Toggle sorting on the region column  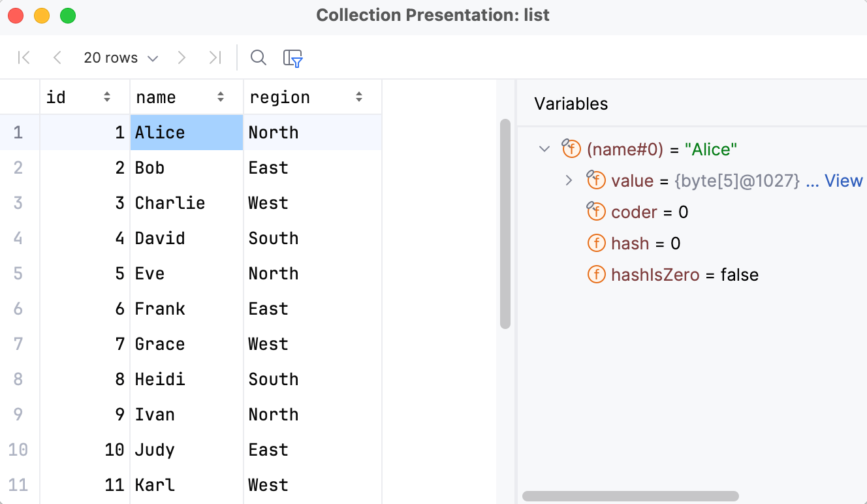pyautogui.click(x=358, y=96)
